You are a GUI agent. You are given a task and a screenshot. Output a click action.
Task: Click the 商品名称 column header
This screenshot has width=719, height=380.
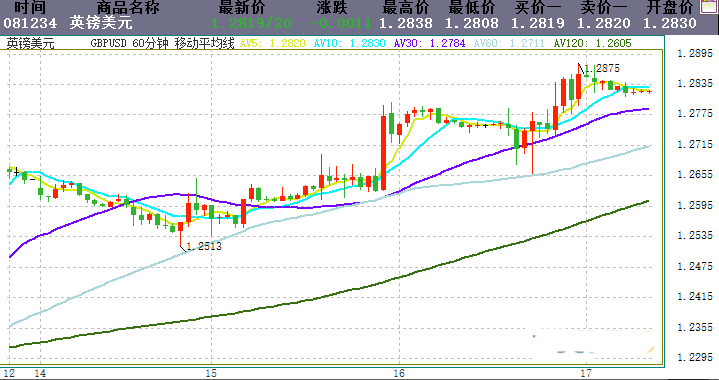tap(128, 7)
